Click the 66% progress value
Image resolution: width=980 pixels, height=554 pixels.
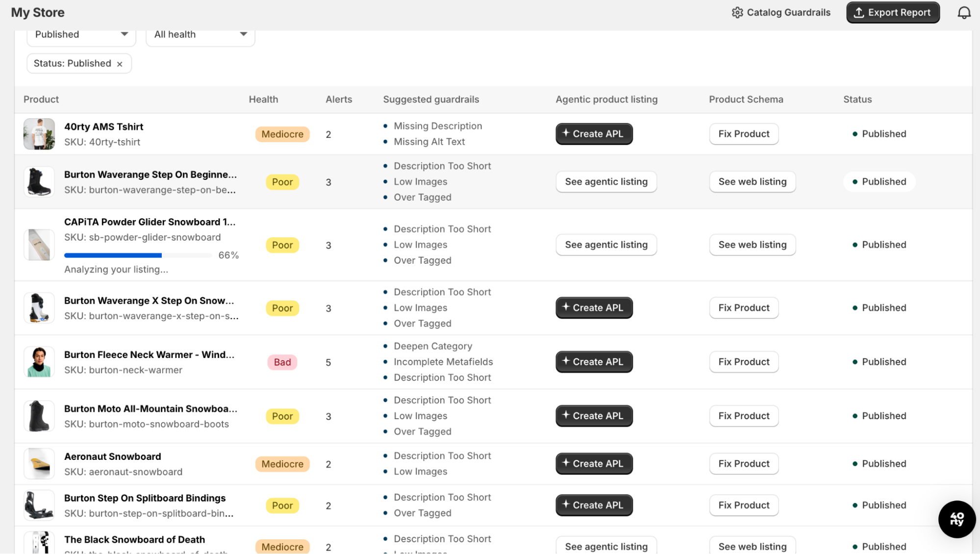pyautogui.click(x=228, y=255)
